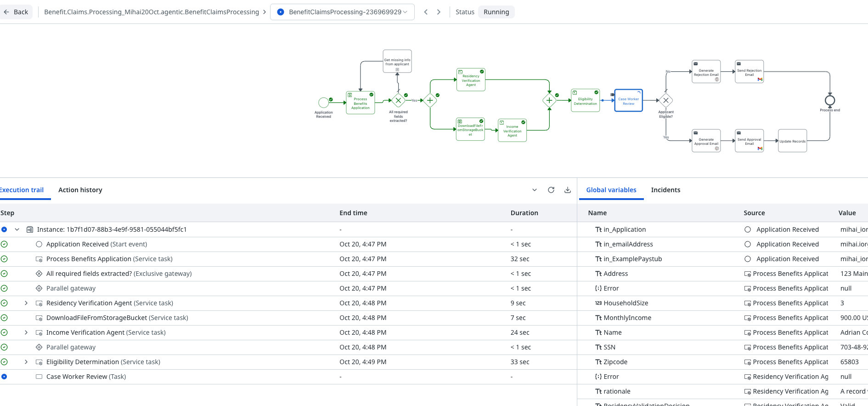
Task: Open the Action history tab
Action: (x=80, y=190)
